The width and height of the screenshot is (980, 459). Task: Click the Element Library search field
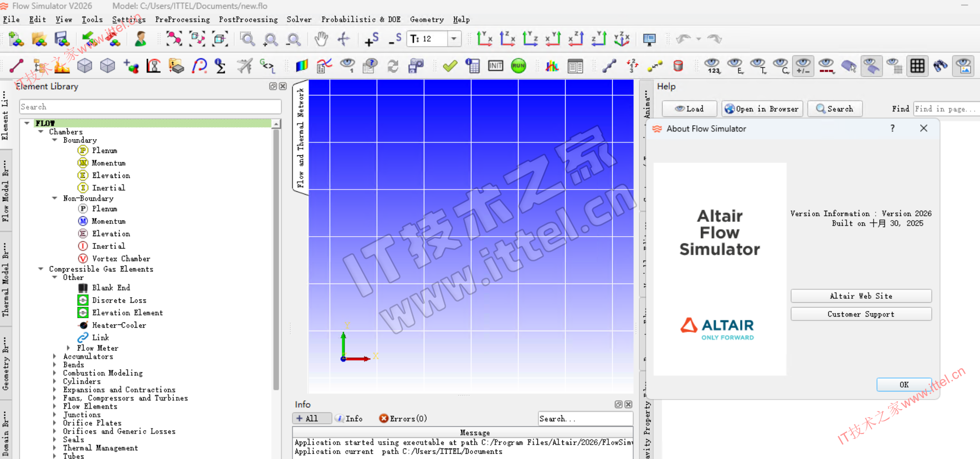pyautogui.click(x=150, y=107)
